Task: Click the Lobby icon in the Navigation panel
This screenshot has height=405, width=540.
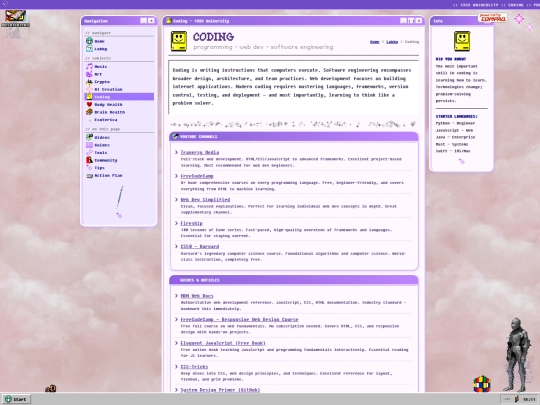Action: click(89, 49)
